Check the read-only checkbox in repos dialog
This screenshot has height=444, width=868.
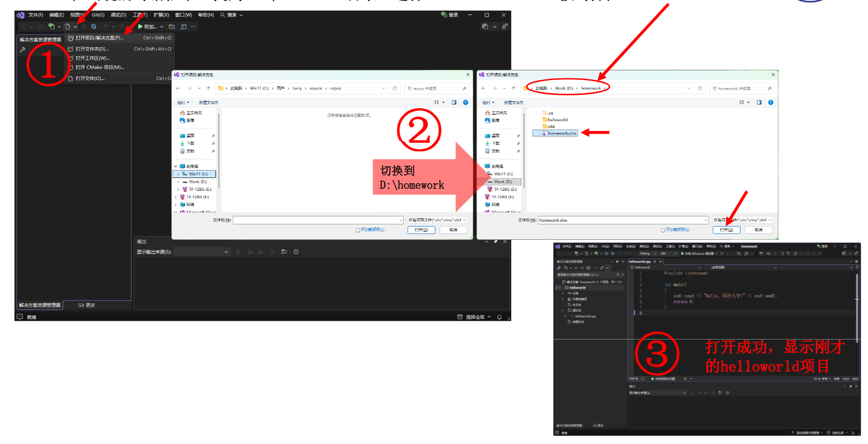coord(358,230)
